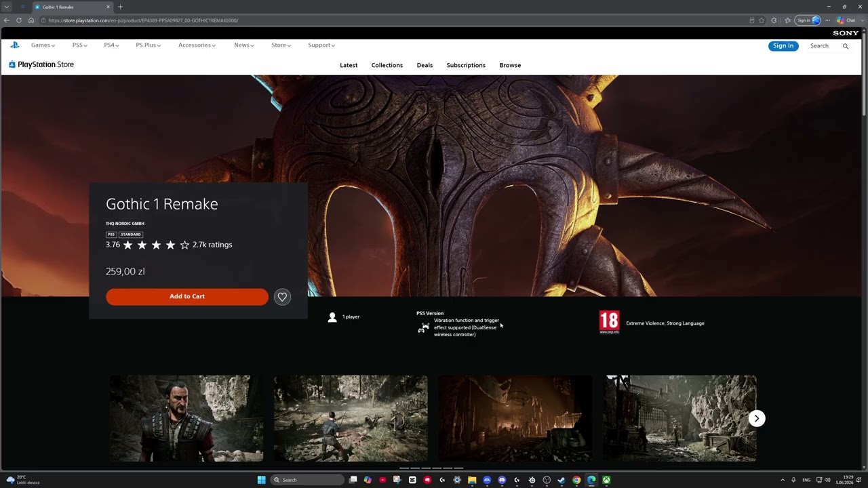The image size is (868, 488).
Task: Open the Xbox app from the taskbar
Action: pyautogui.click(x=606, y=480)
